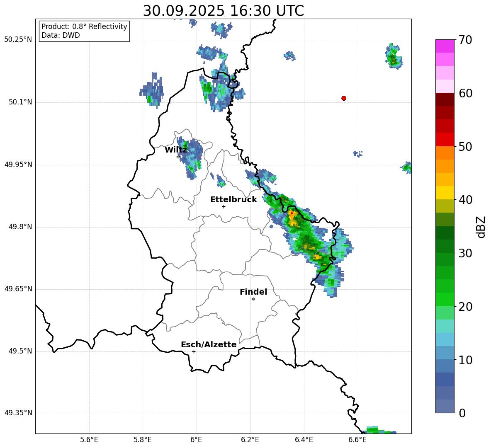
Task: Select the Wiltz city label
Action: (x=176, y=150)
